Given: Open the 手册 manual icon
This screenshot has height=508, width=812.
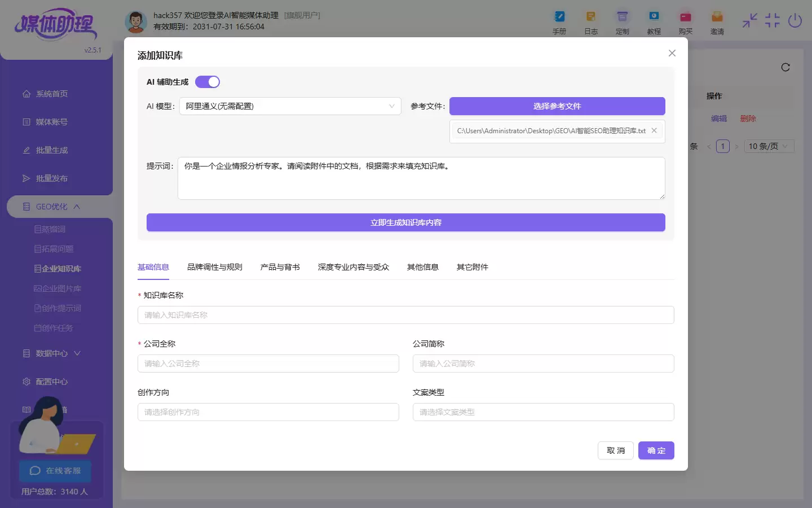Looking at the screenshot, I should 559,22.
